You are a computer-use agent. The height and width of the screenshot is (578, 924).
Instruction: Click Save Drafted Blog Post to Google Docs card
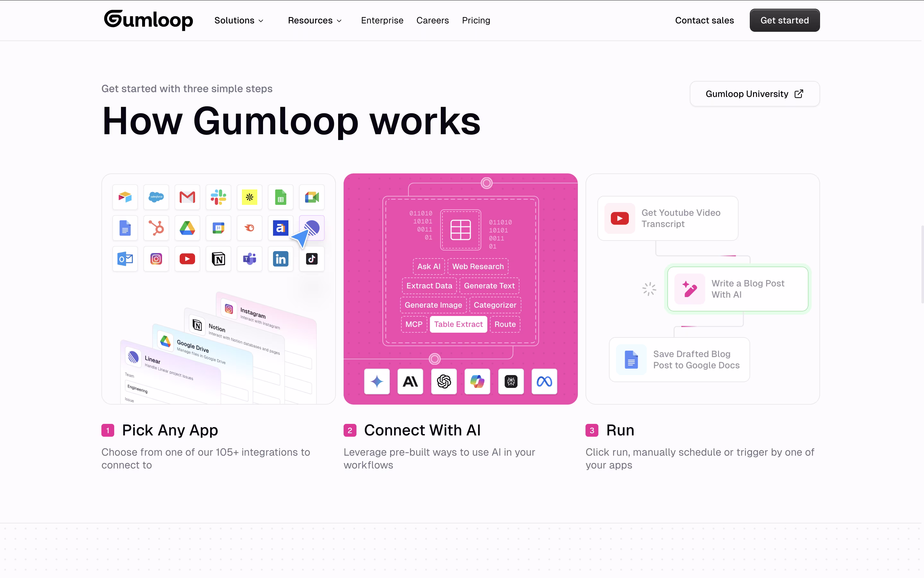pyautogui.click(x=679, y=360)
